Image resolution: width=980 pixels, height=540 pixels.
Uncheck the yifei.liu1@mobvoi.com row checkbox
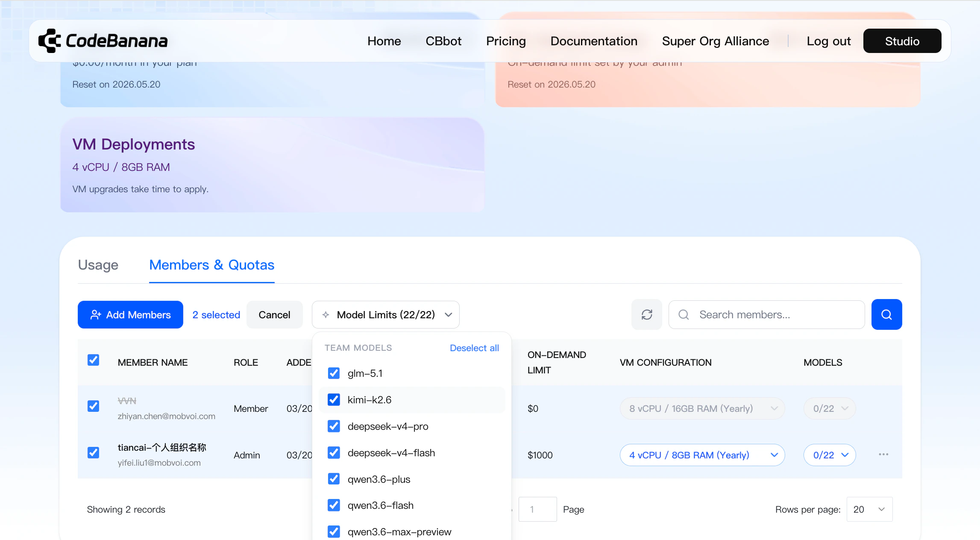pos(93,452)
